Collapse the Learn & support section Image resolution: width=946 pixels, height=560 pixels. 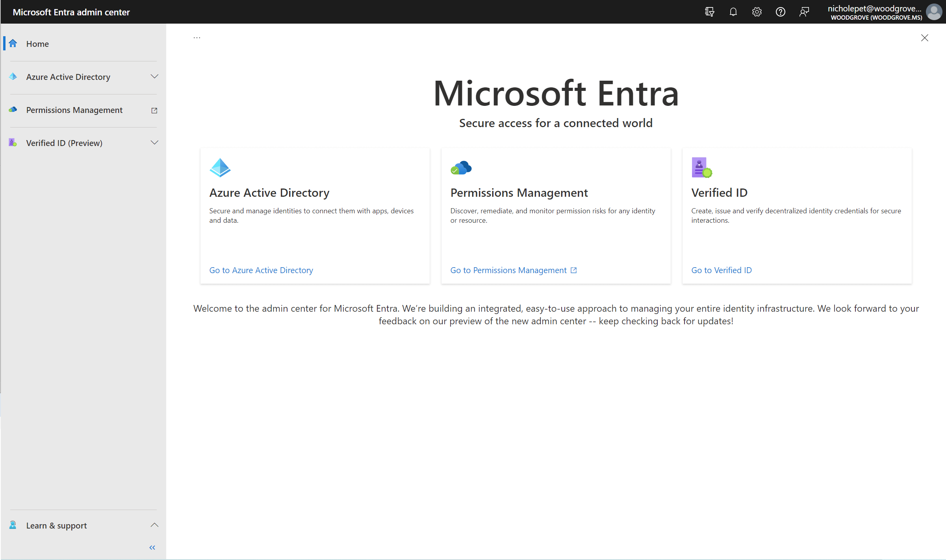(x=154, y=525)
